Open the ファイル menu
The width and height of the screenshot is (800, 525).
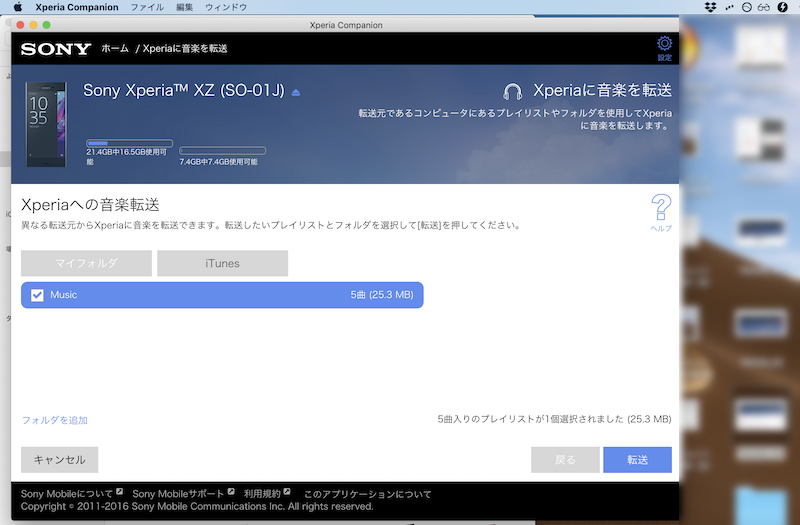[147, 7]
